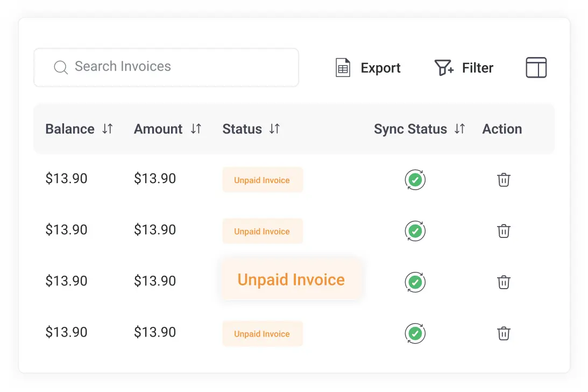
Task: Sort by Status column arrows
Action: [274, 129]
